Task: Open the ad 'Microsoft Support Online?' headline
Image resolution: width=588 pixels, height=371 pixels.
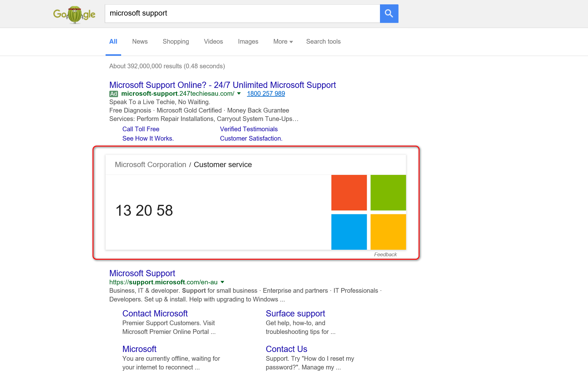Action: tap(222, 85)
